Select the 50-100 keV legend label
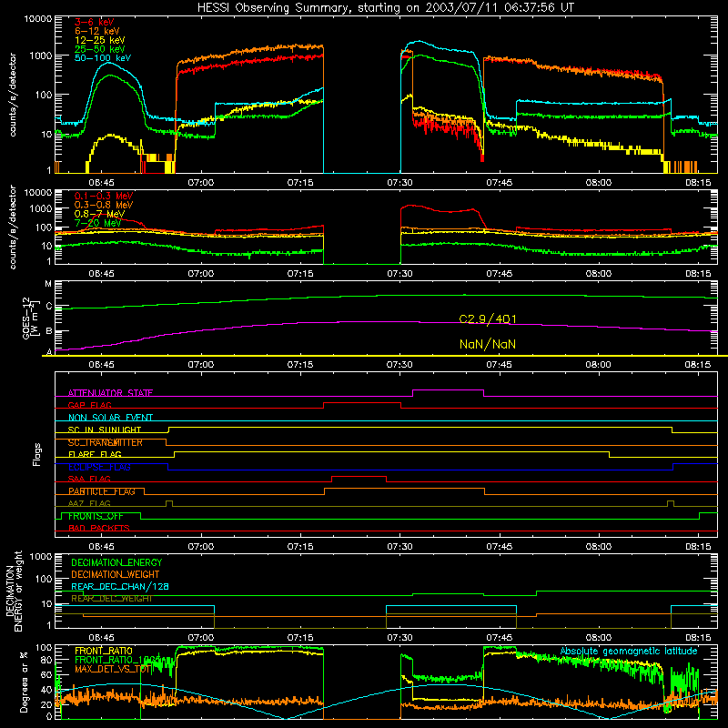The width and height of the screenshot is (728, 728). click(x=103, y=58)
